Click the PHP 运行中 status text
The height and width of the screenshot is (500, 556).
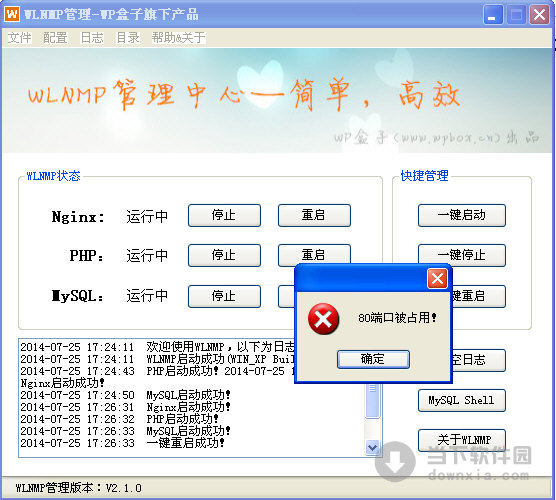[147, 256]
